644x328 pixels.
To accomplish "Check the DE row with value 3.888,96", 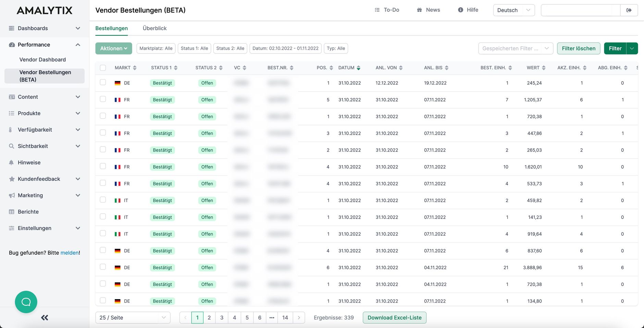I will click(103, 267).
